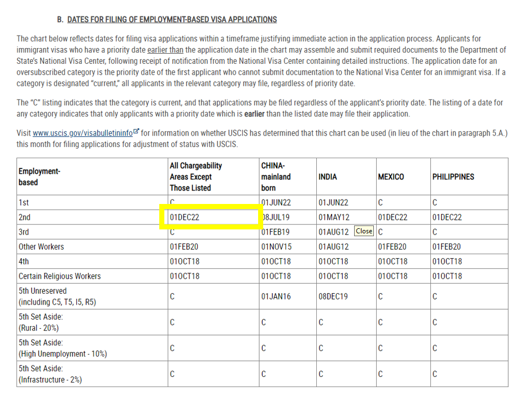Click 01MAY12 in India 2nd row
532x404 pixels.
tap(334, 218)
